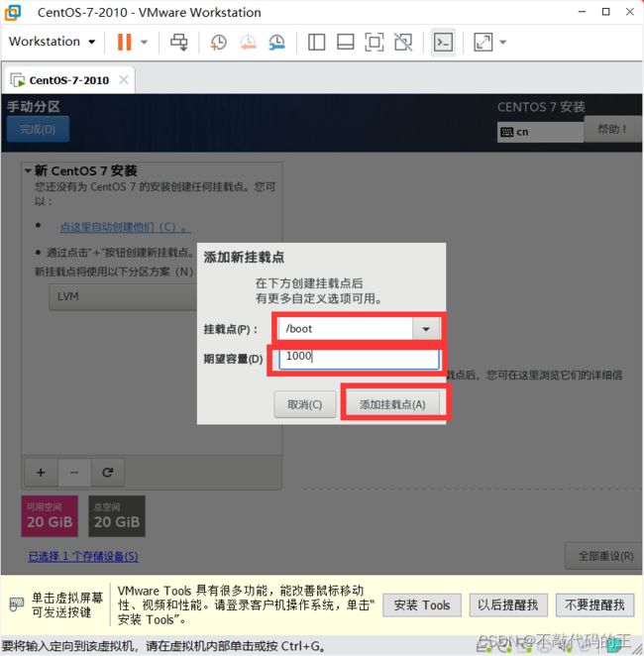Open the console view icon

coord(443,42)
